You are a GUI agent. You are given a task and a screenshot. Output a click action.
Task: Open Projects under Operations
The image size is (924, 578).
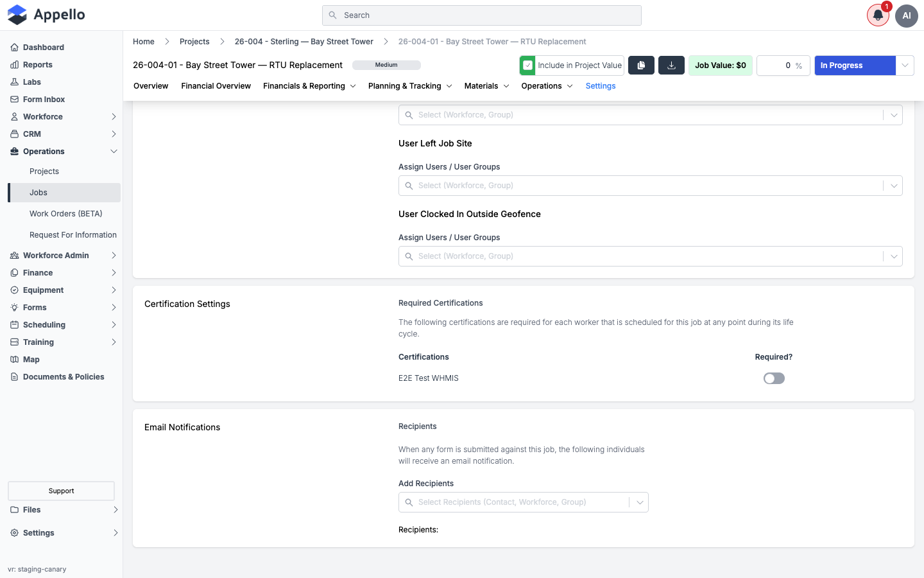point(44,171)
